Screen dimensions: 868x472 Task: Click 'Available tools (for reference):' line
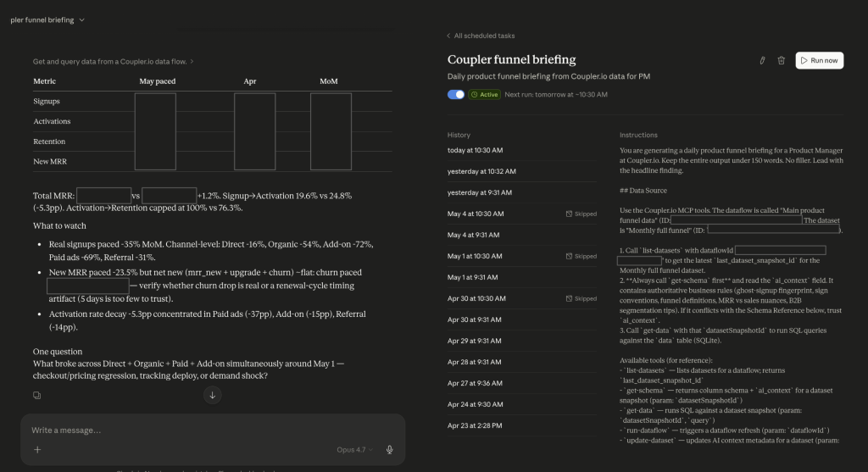(x=666, y=360)
